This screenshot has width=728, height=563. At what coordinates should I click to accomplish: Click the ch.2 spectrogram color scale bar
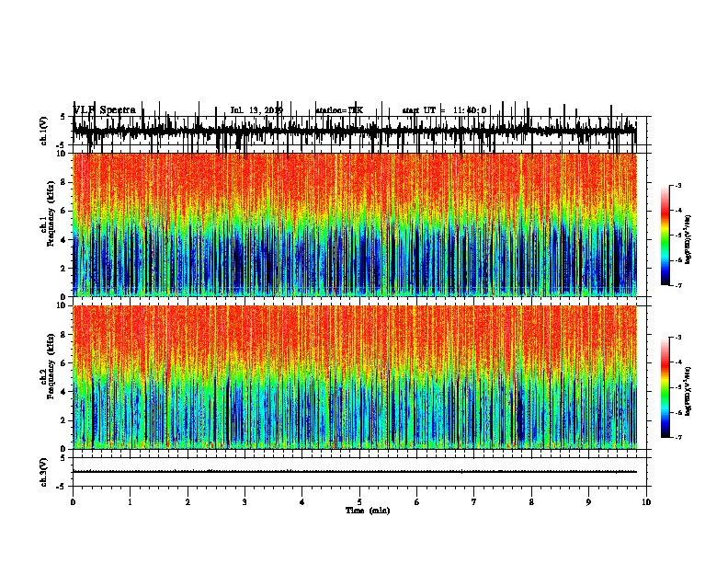coord(665,387)
